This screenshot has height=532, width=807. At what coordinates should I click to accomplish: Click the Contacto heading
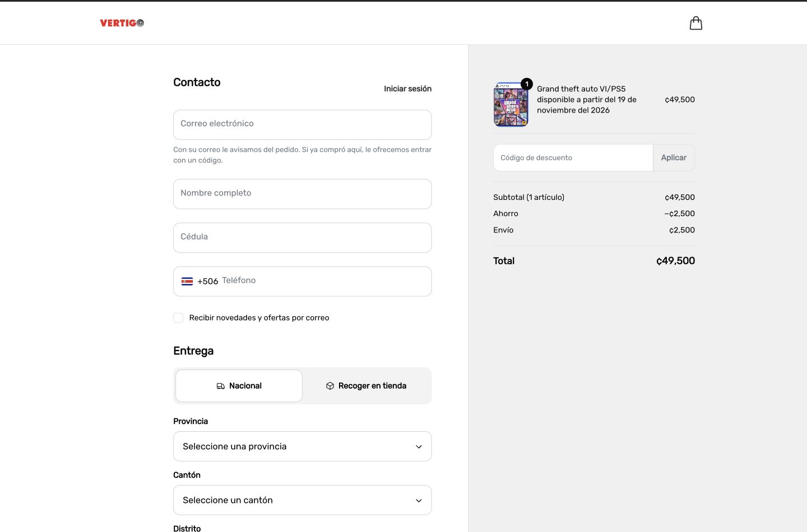point(197,82)
